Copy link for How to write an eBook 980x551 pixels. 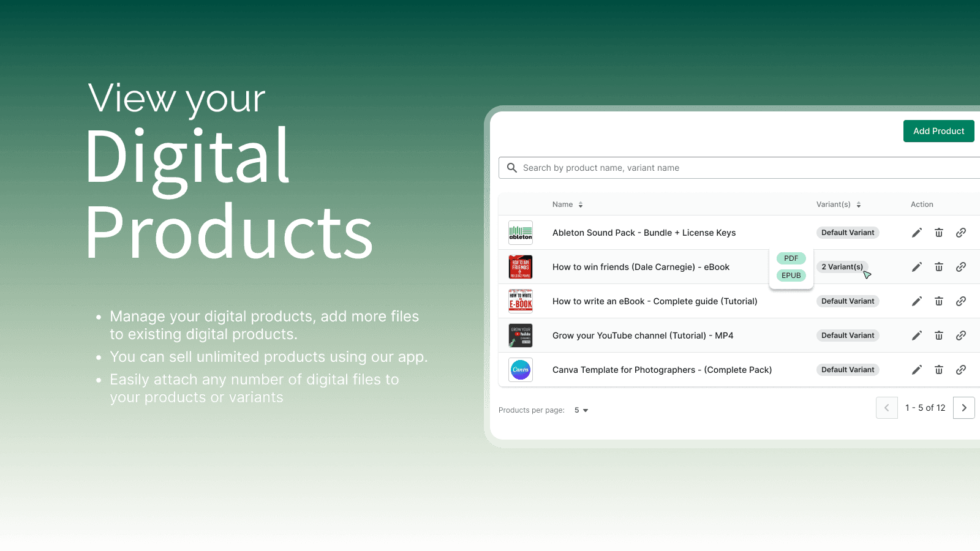pyautogui.click(x=961, y=301)
